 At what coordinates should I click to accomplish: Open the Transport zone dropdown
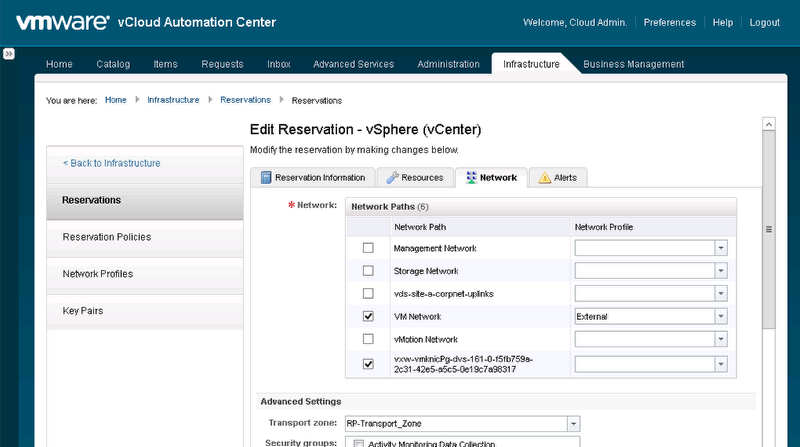[573, 424]
